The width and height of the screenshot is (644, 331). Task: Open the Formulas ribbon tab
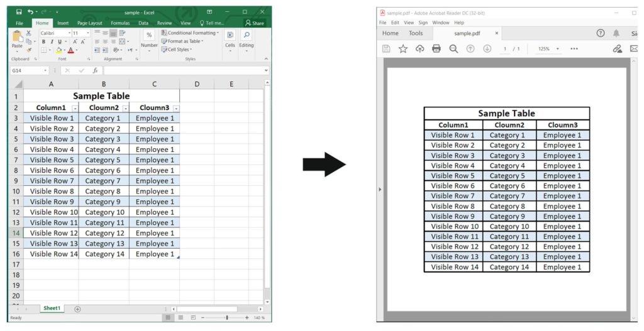(x=120, y=23)
